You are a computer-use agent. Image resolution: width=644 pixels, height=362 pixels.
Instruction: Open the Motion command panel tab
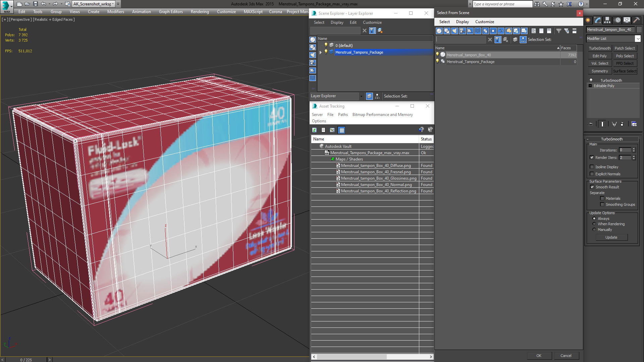[618, 20]
